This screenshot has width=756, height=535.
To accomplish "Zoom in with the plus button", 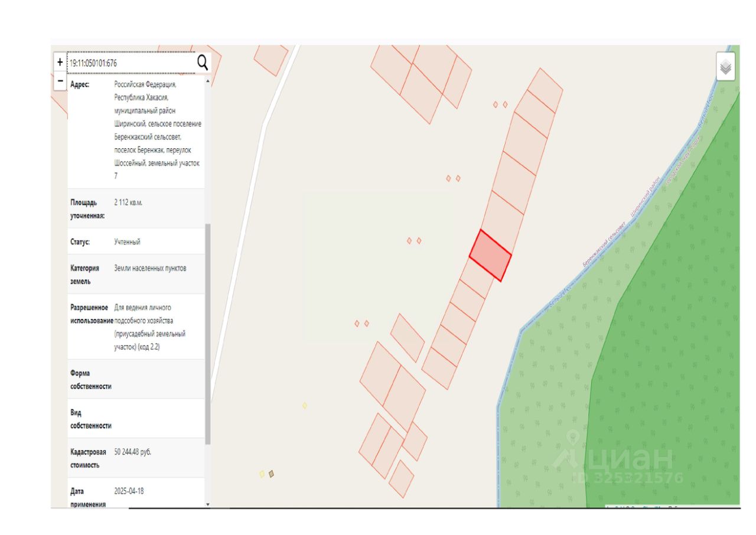I will tap(60, 62).
